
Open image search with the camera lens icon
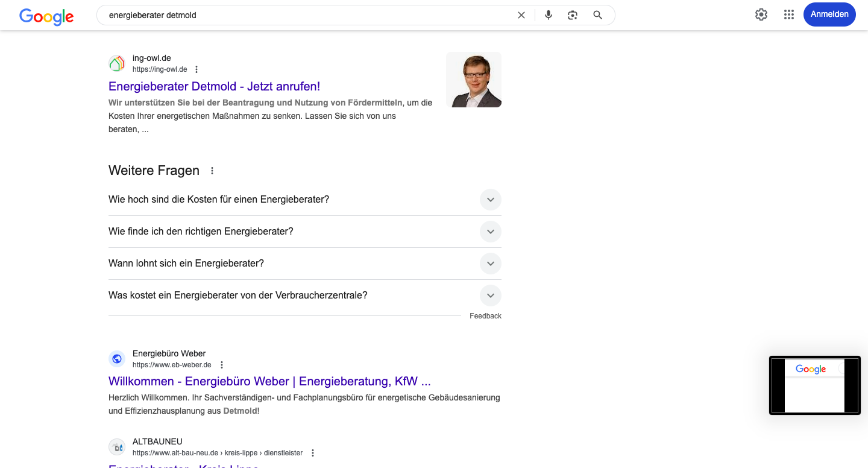click(x=573, y=15)
